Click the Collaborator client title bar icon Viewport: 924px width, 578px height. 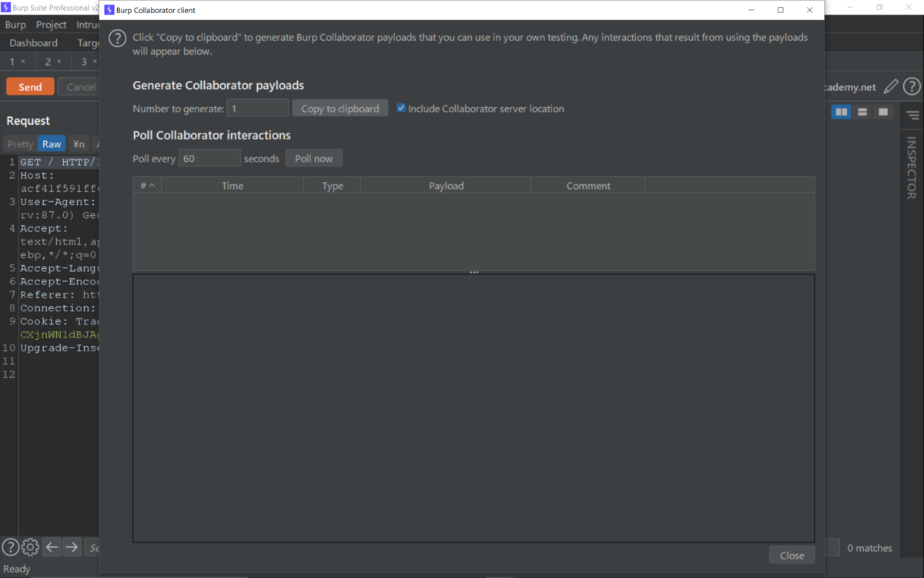point(109,10)
